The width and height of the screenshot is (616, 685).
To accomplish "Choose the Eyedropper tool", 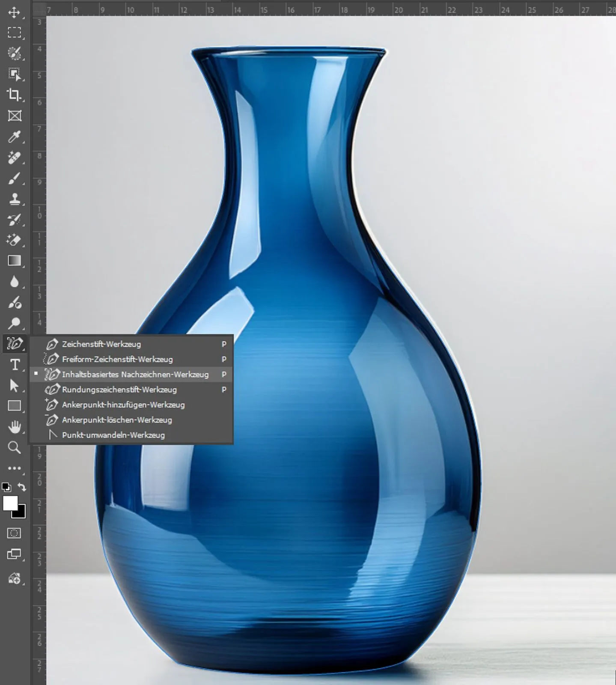I will click(x=14, y=137).
